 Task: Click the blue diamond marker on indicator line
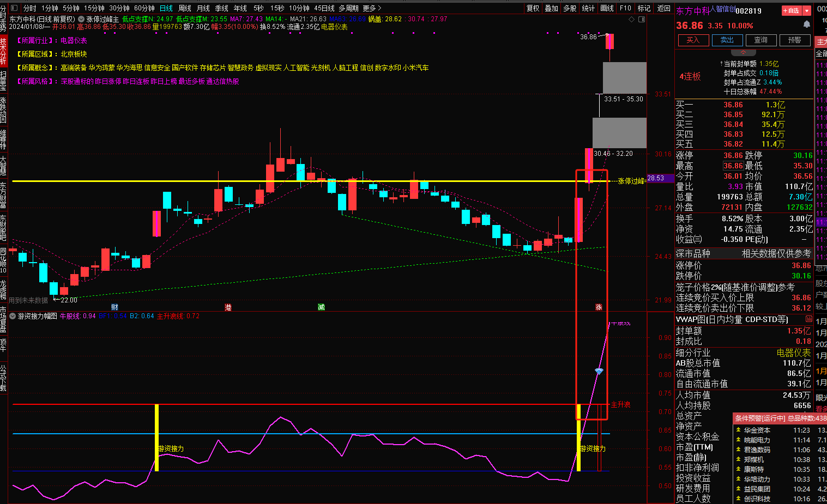599,371
